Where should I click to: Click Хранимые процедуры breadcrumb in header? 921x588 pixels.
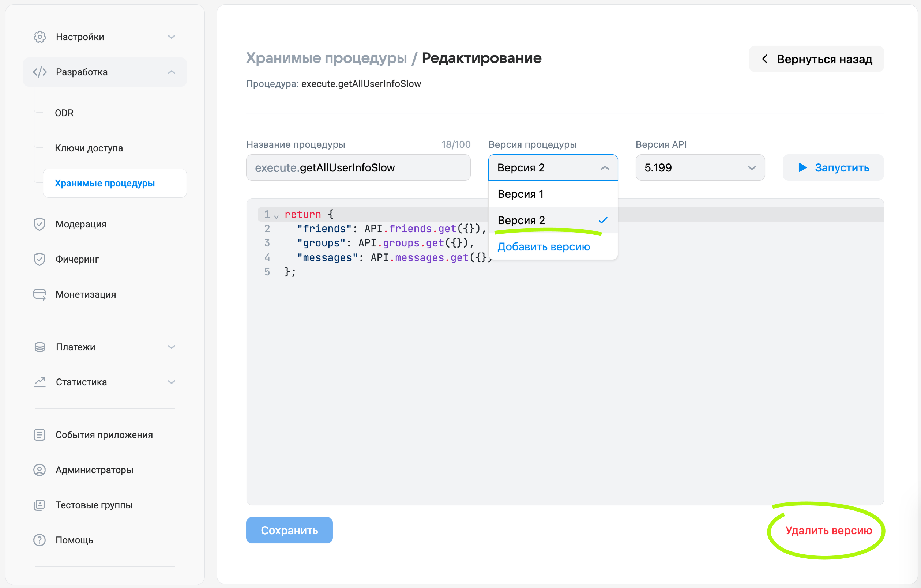pos(326,58)
